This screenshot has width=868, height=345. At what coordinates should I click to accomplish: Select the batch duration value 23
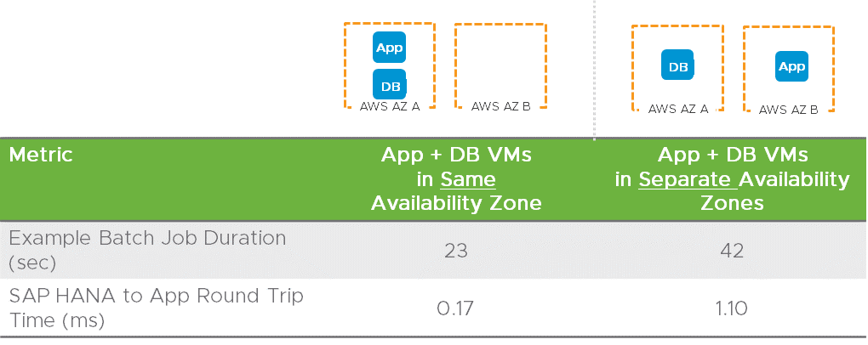coord(455,250)
